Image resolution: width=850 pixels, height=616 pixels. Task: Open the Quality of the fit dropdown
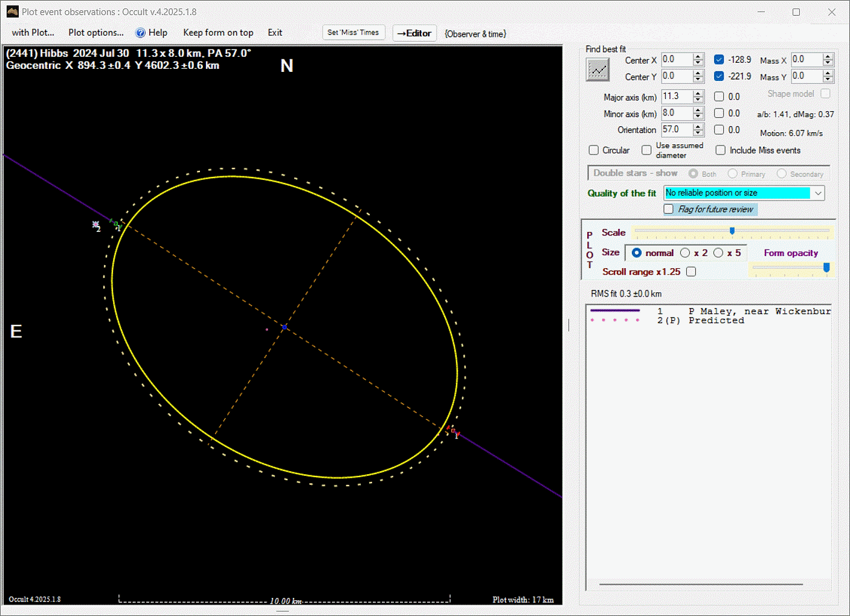(x=818, y=193)
